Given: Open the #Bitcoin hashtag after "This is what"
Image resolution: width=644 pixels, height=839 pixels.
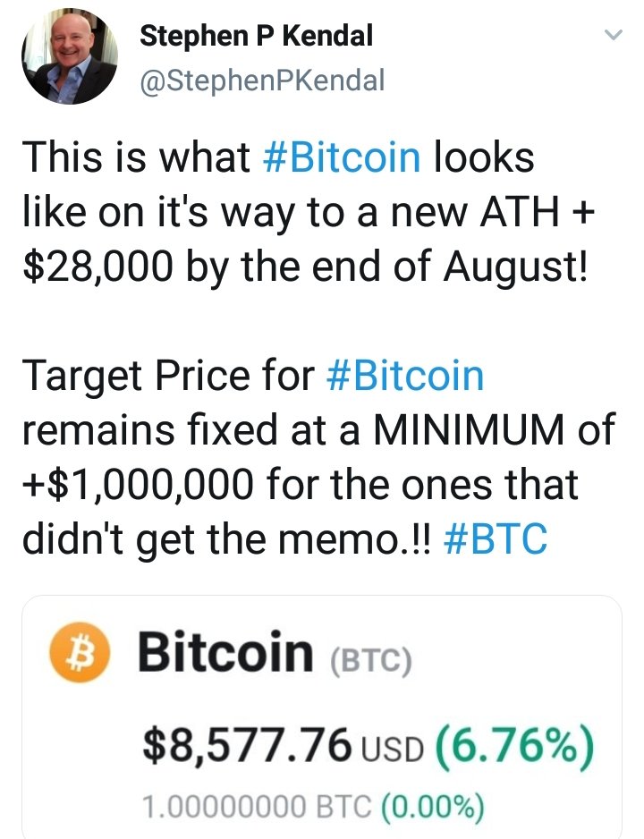Looking at the screenshot, I should coord(343,158).
